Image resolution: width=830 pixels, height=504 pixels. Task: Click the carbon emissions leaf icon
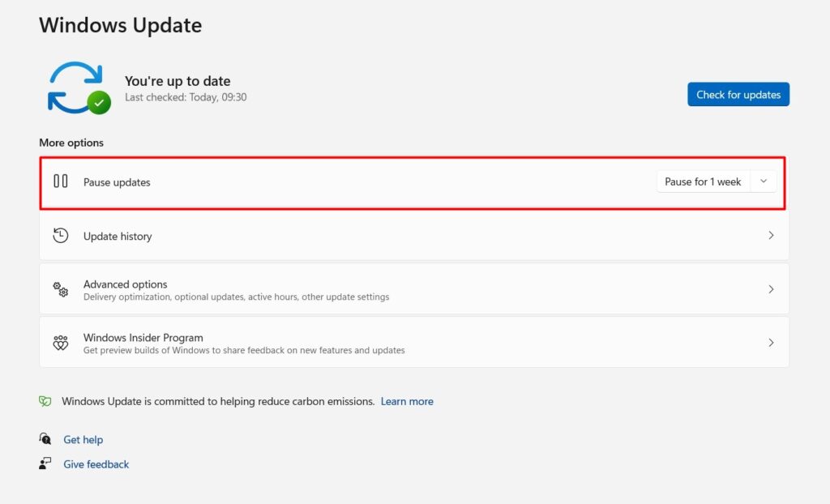click(x=45, y=401)
